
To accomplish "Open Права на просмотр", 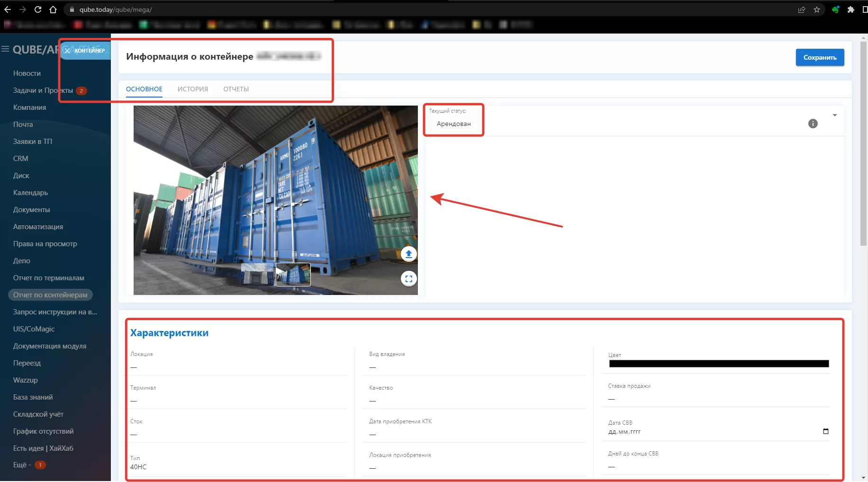I will (x=45, y=244).
